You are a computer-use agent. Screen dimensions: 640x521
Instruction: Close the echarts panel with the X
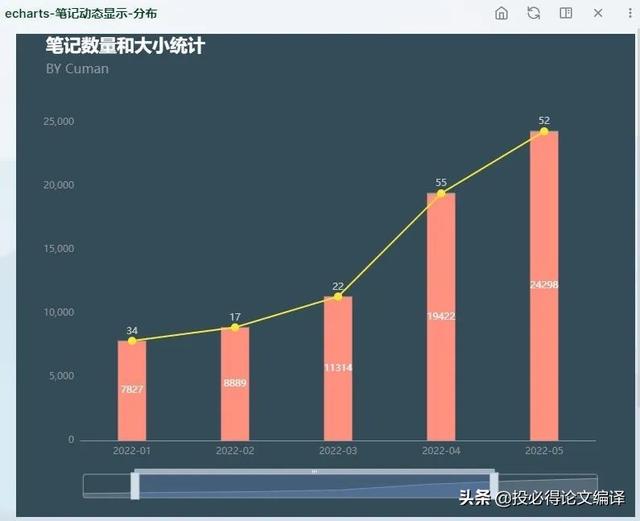click(x=598, y=13)
